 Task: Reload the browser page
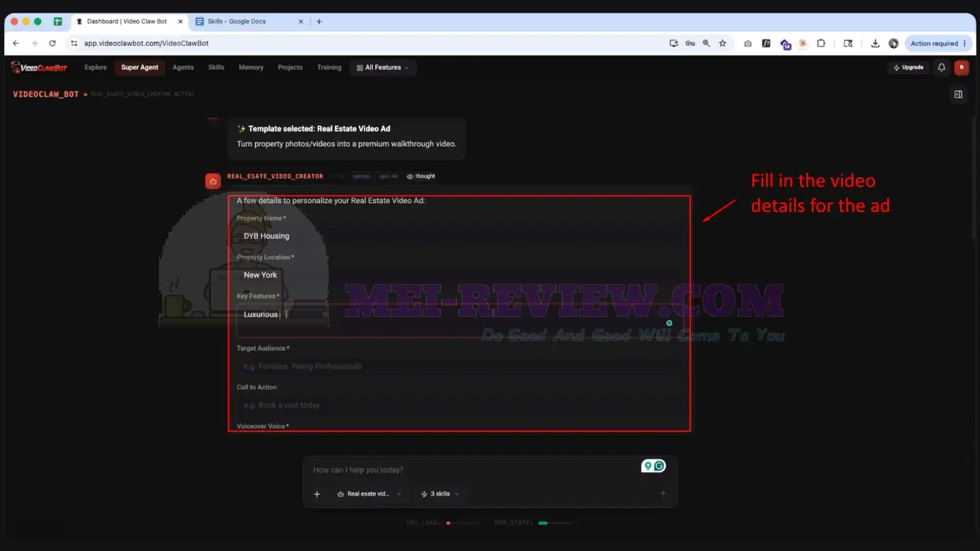tap(52, 43)
